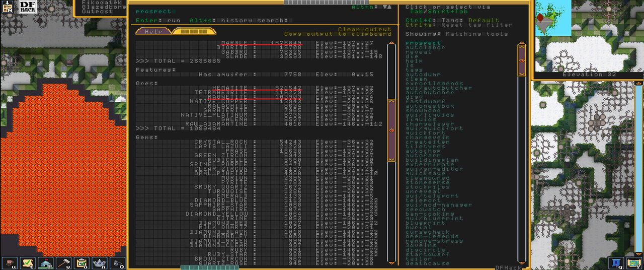Viewport: 644px width, 270px height.
Task: Select 'digcircle' in tools list
Action: tap(425, 250)
